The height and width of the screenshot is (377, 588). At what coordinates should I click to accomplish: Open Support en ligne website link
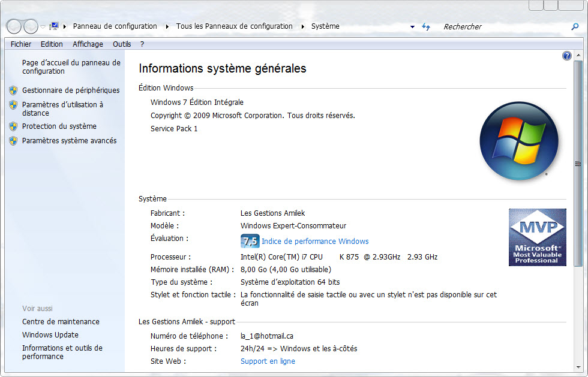pyautogui.click(x=268, y=361)
